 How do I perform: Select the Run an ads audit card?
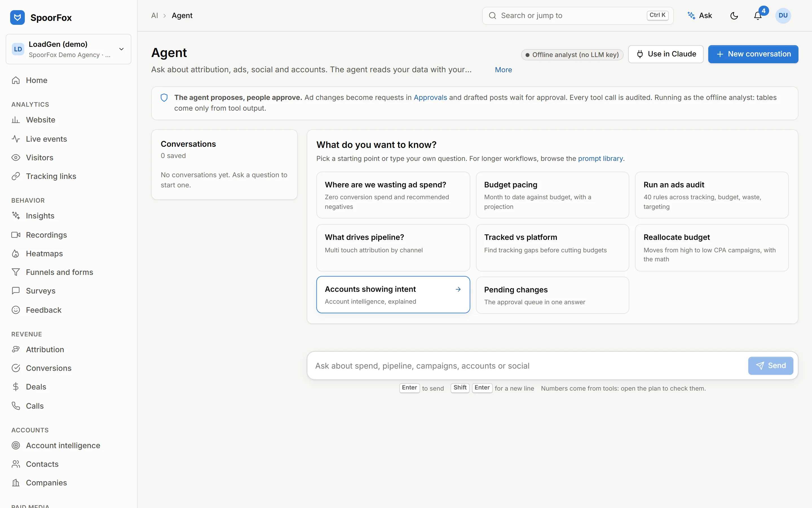point(712,195)
